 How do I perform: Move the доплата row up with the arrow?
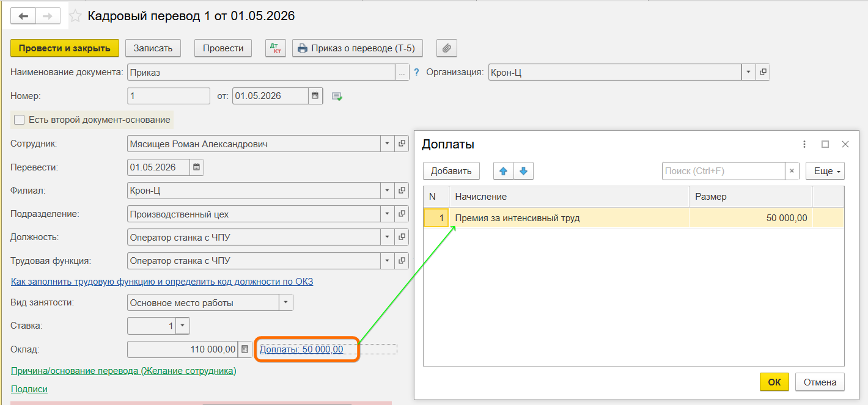click(x=503, y=171)
